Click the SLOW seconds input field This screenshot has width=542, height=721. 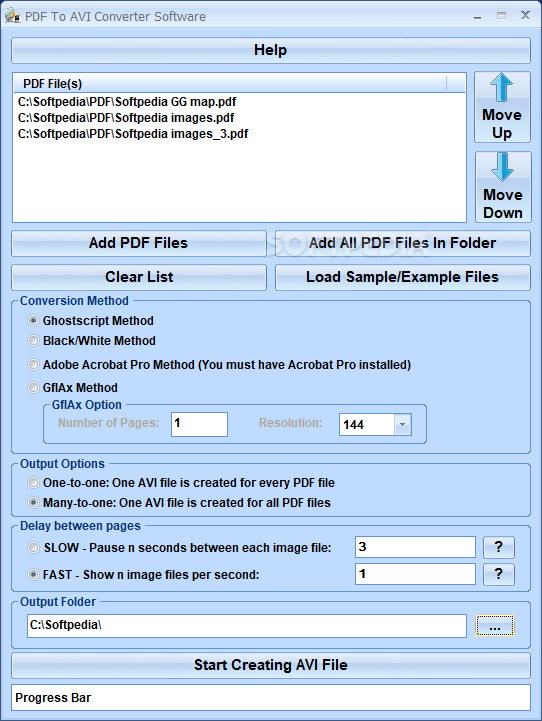(x=415, y=547)
